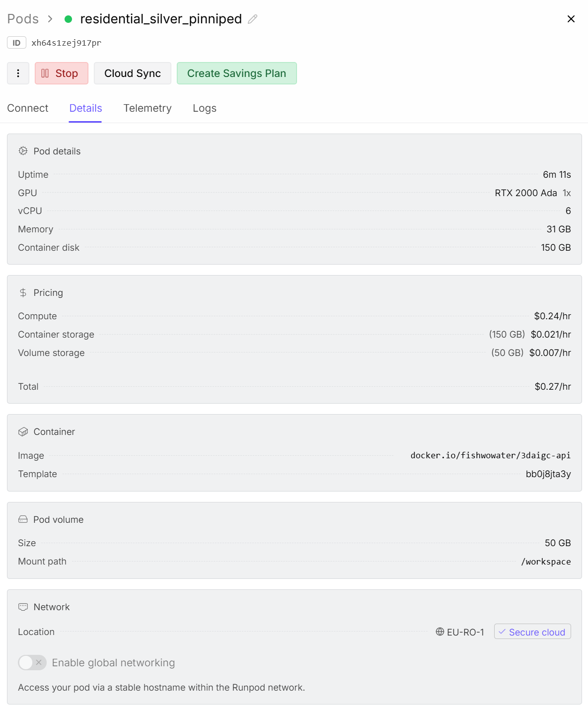Stop the running pod
This screenshot has width=588, height=707.
tap(62, 73)
